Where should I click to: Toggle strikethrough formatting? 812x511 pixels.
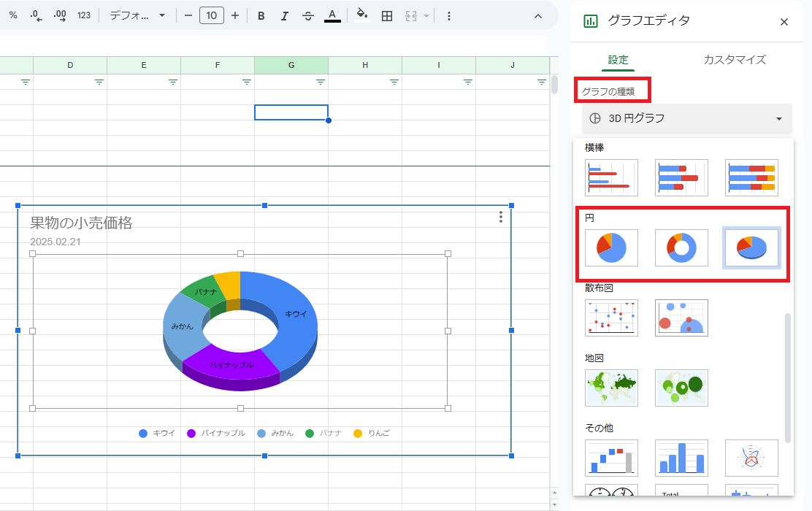pyautogui.click(x=307, y=16)
